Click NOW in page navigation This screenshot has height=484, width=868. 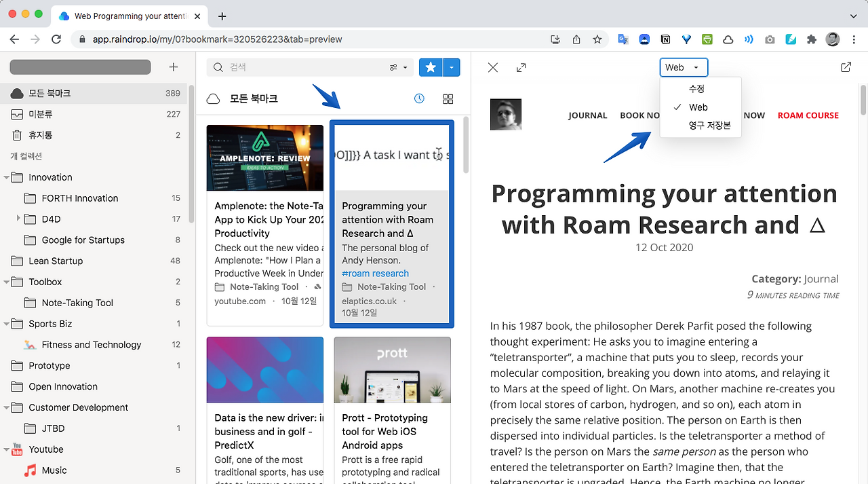point(754,115)
